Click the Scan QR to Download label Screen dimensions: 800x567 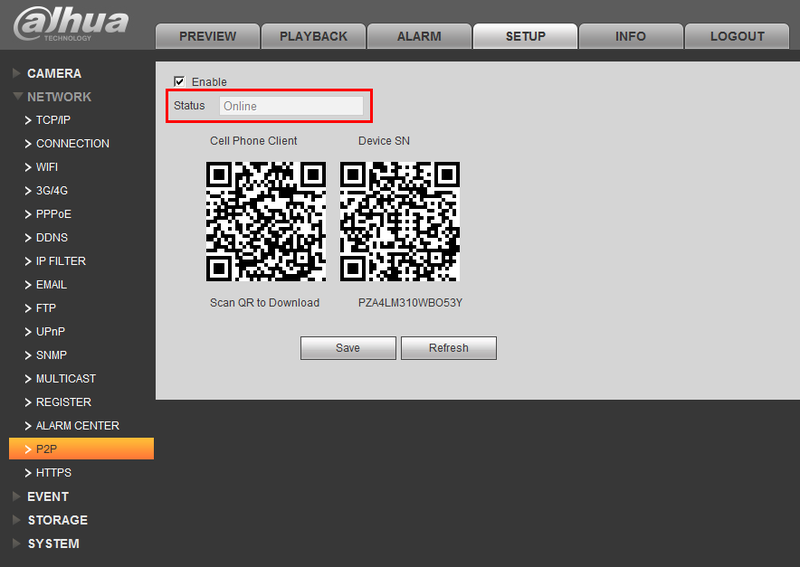coord(265,303)
